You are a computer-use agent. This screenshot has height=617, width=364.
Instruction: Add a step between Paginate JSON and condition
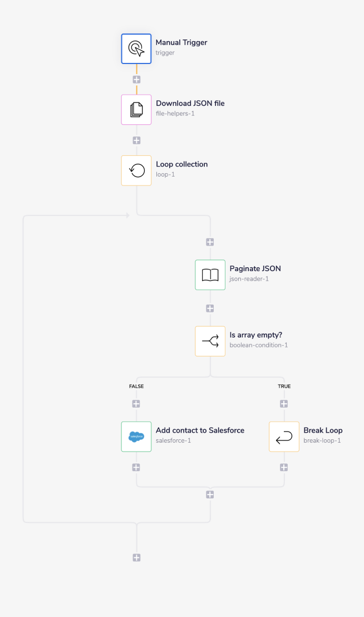tap(210, 307)
